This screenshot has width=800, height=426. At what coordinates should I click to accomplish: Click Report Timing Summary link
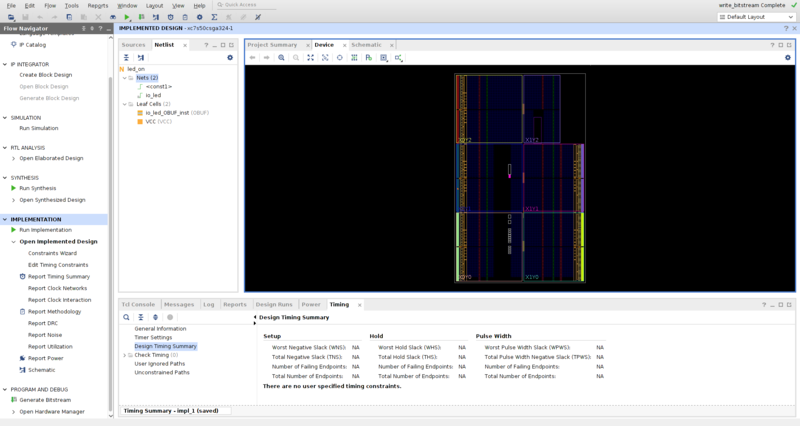tap(59, 277)
